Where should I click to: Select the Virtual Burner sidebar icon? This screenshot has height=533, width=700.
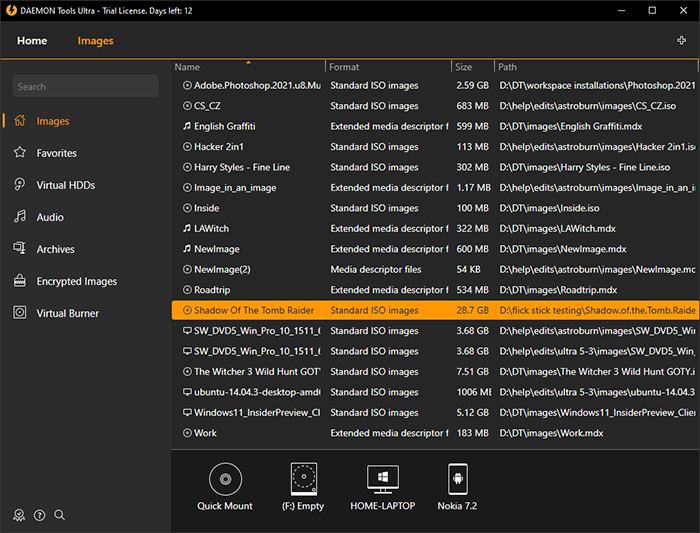pyautogui.click(x=20, y=313)
